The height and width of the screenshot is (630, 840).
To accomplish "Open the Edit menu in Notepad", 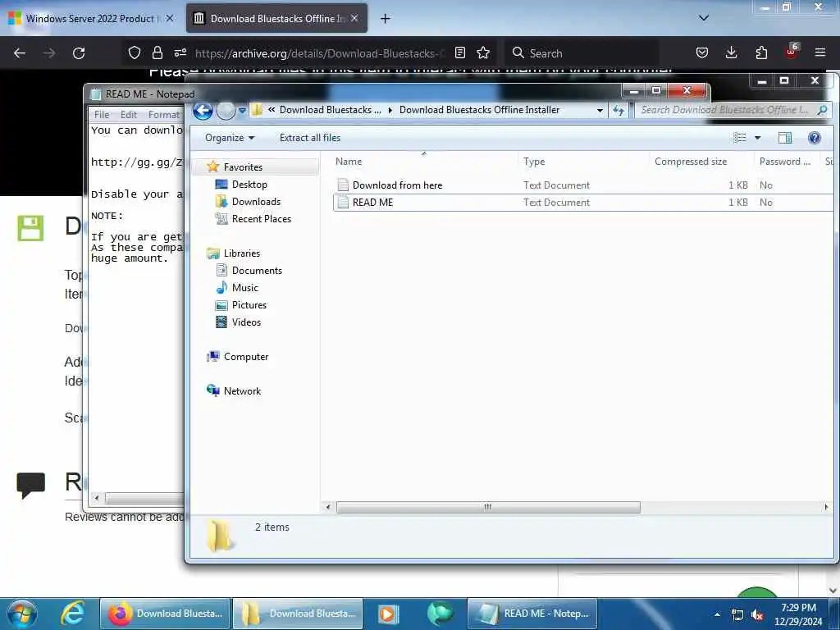I will point(128,115).
